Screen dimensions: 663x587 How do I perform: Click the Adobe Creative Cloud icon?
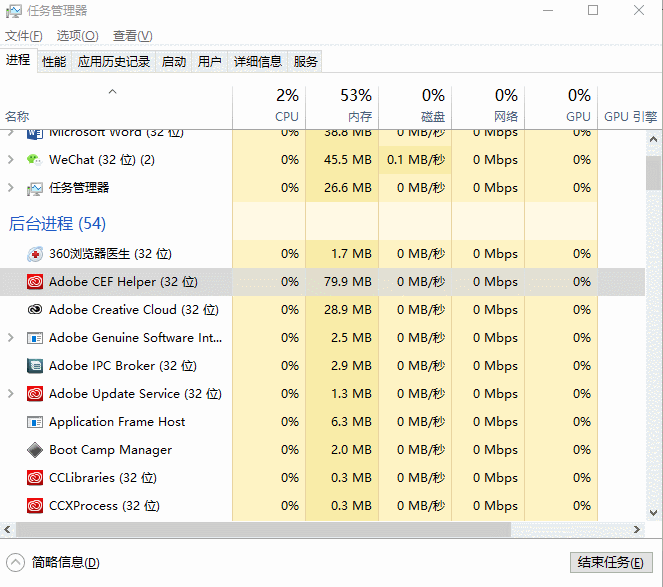(35, 310)
